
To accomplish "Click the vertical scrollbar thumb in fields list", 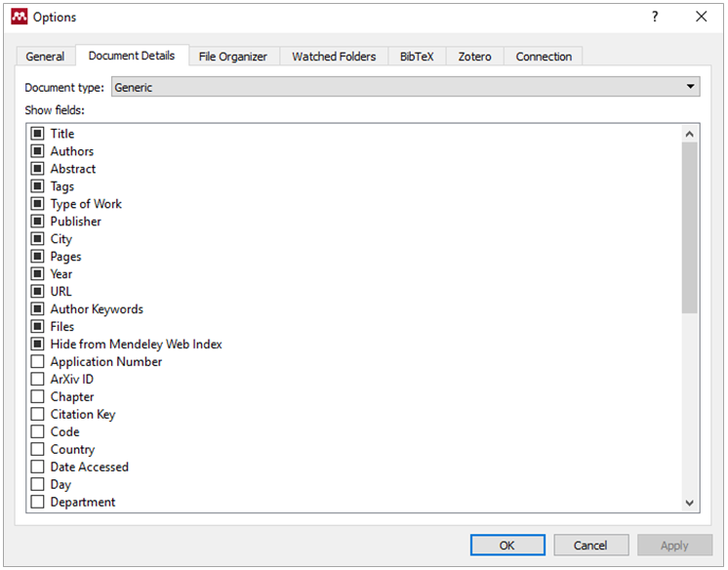I will 690,227.
